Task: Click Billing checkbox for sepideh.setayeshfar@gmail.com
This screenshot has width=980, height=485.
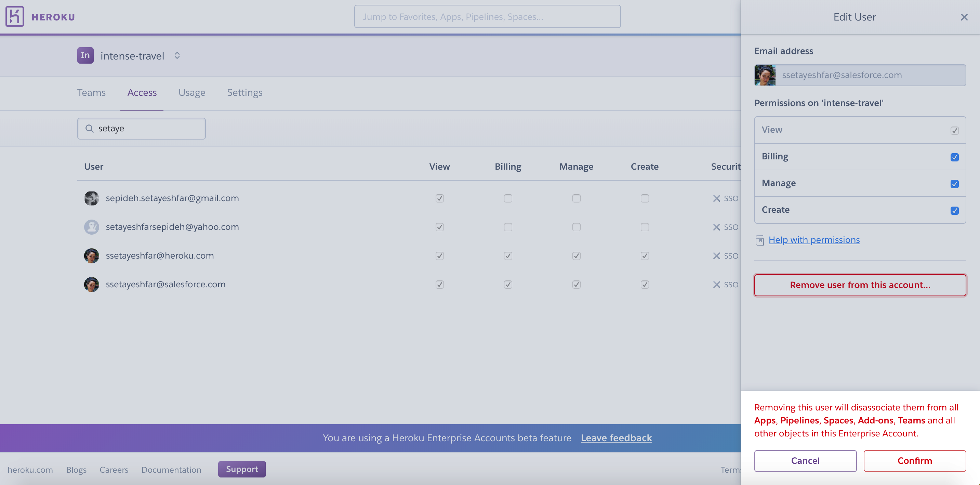Action: [508, 199]
